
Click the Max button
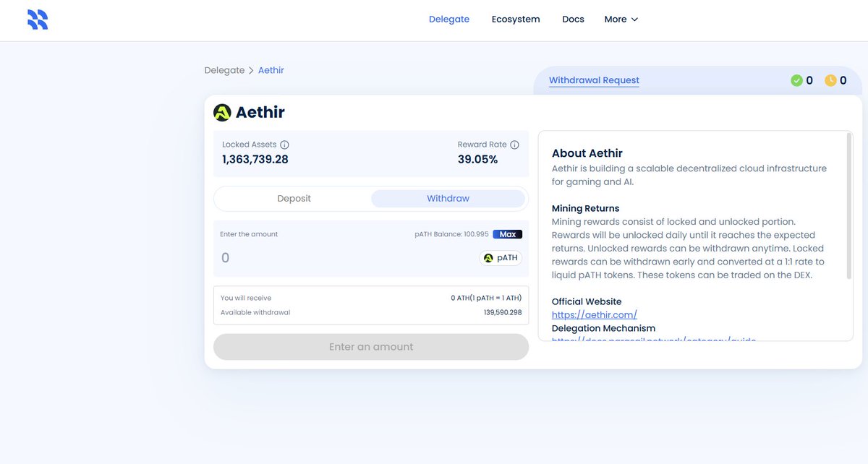[507, 234]
